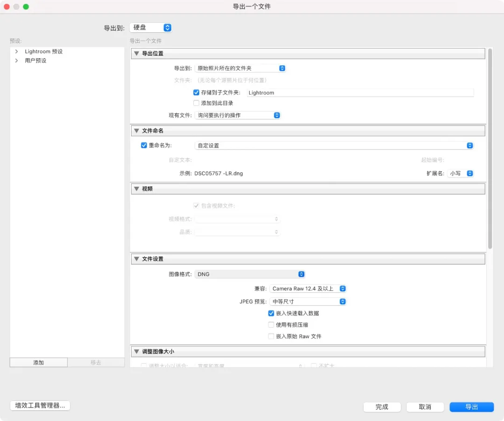Viewport: 504px width, 421px height.
Task: Click the 取消 button
Action: point(425,407)
